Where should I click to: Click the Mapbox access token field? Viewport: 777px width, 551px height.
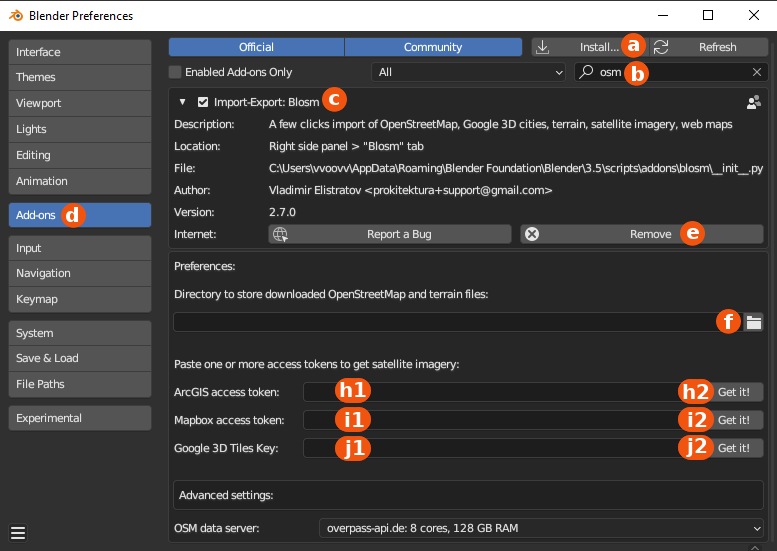coord(503,420)
